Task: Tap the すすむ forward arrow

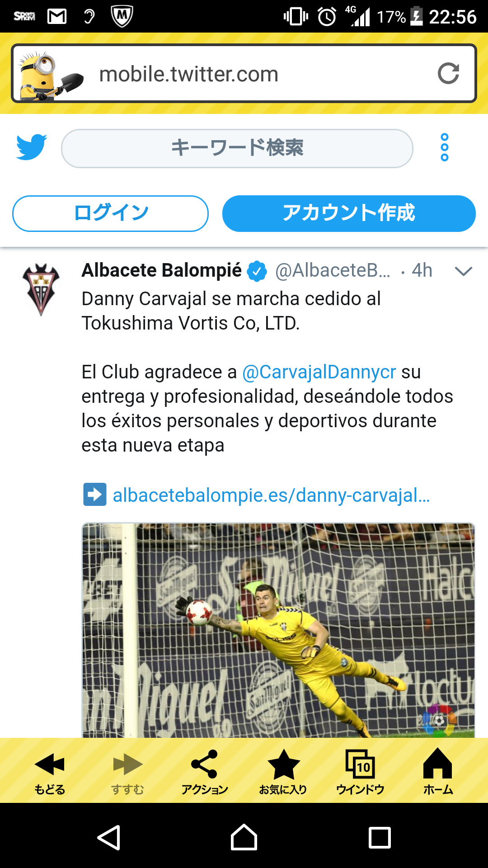Action: (127, 772)
